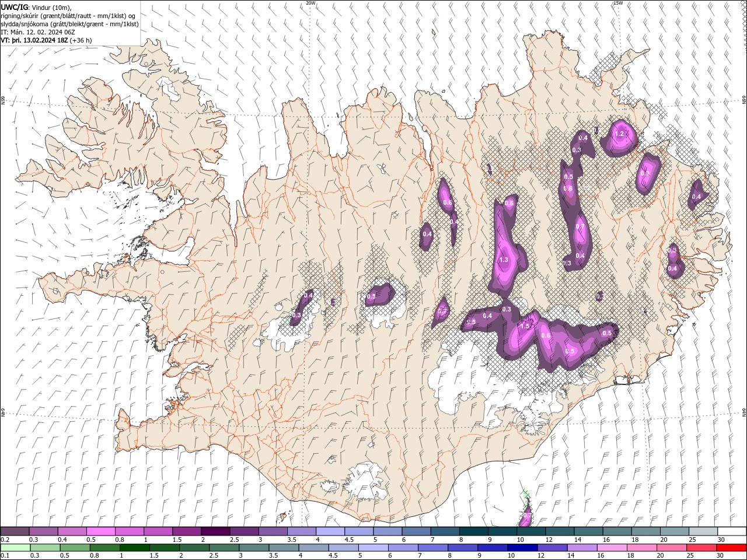Select the dark teal 9–10 swatch in the upper legend row
This screenshot has width=747, height=560.
(502, 531)
